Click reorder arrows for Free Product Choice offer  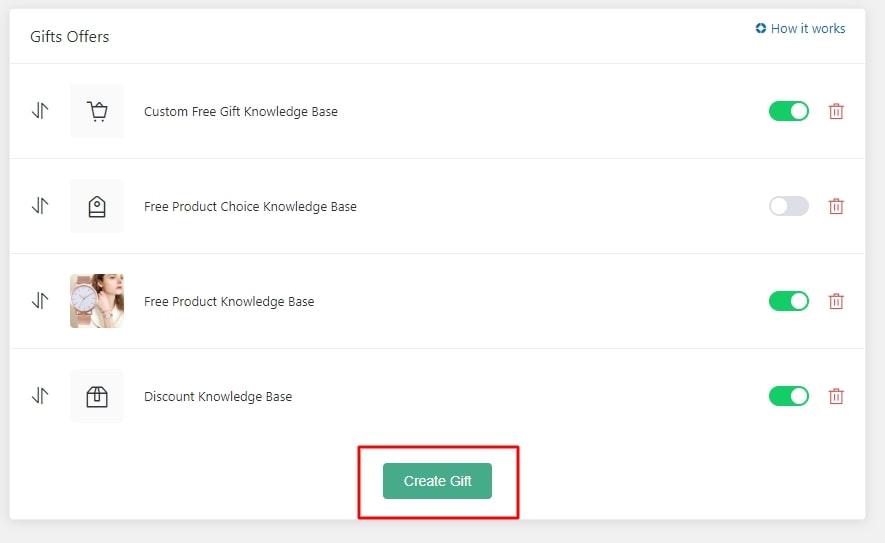tap(40, 206)
